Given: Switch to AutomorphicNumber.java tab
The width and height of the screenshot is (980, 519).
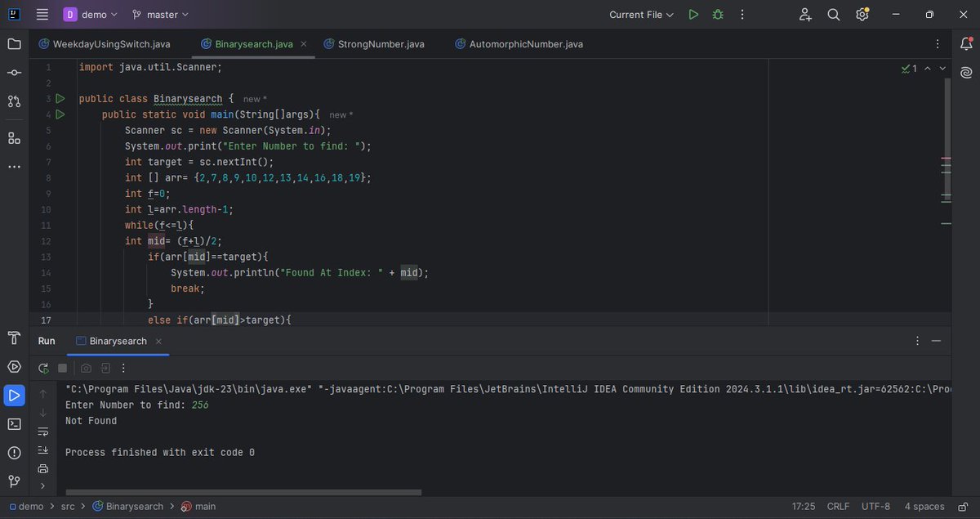Looking at the screenshot, I should click(519, 44).
